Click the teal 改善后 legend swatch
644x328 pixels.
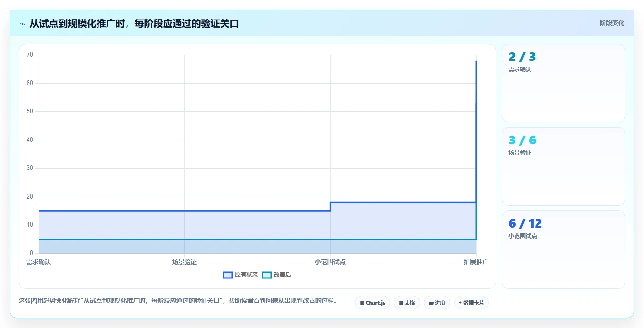click(x=267, y=275)
